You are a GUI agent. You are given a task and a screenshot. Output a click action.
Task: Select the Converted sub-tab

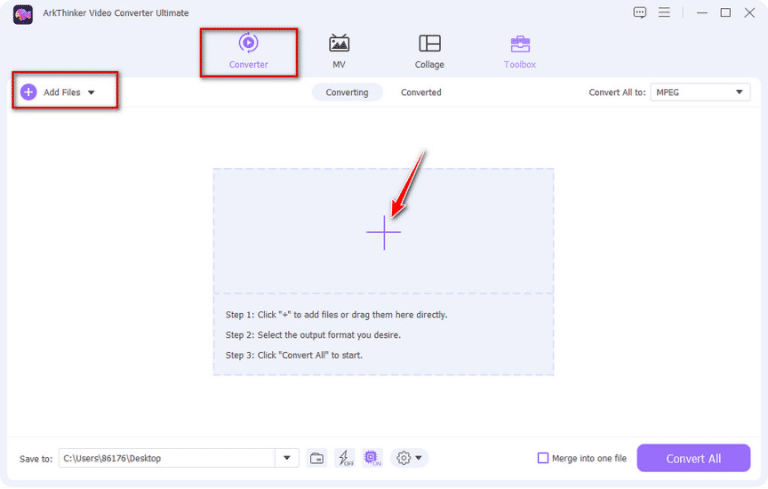pos(421,92)
